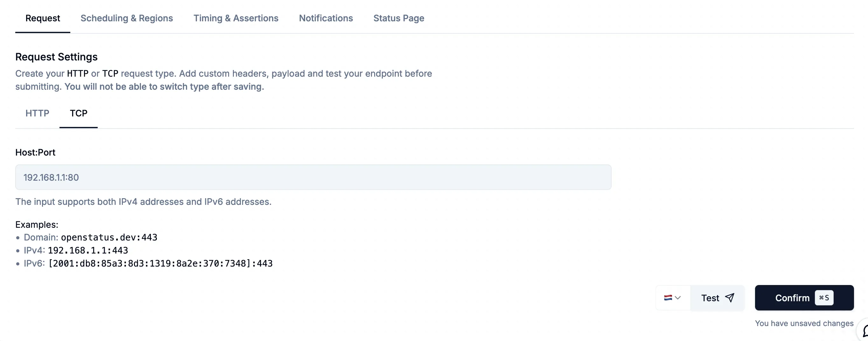Click the Netherlands flag region icon
This screenshot has width=868, height=341.
point(668,298)
